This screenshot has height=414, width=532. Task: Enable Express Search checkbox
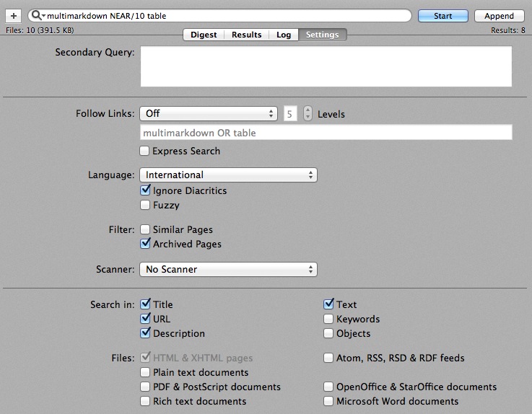[144, 151]
